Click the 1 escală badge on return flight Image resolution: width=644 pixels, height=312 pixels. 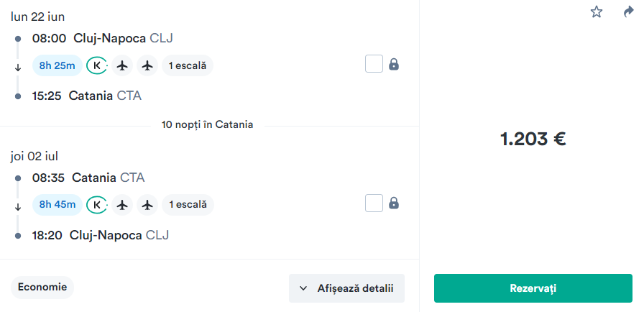click(188, 205)
